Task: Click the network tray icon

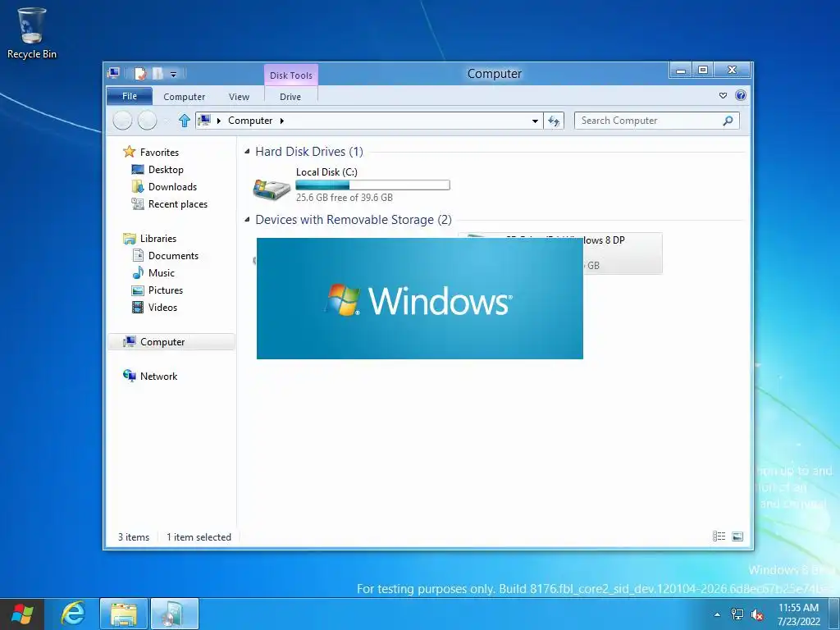Action: click(737, 614)
